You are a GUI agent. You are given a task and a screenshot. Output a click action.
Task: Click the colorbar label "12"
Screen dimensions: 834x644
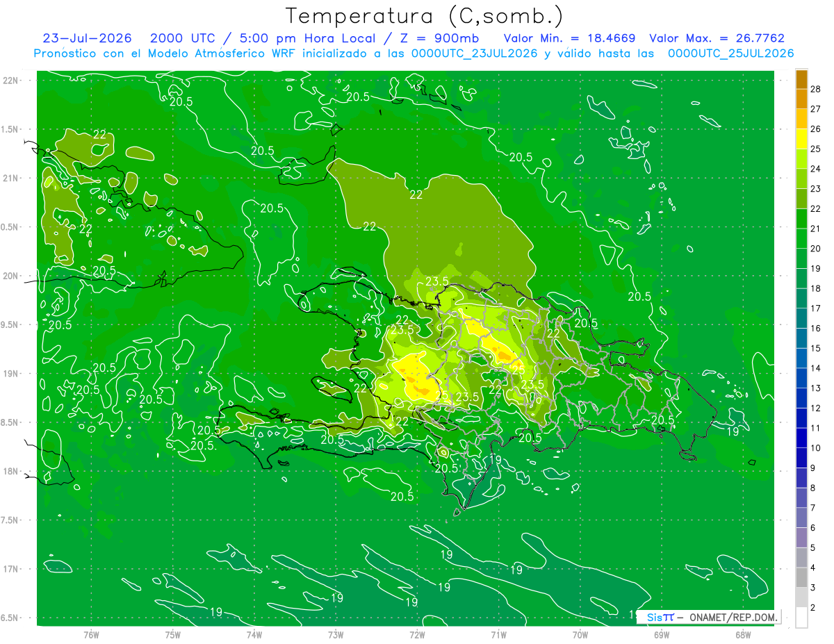pyautogui.click(x=816, y=408)
